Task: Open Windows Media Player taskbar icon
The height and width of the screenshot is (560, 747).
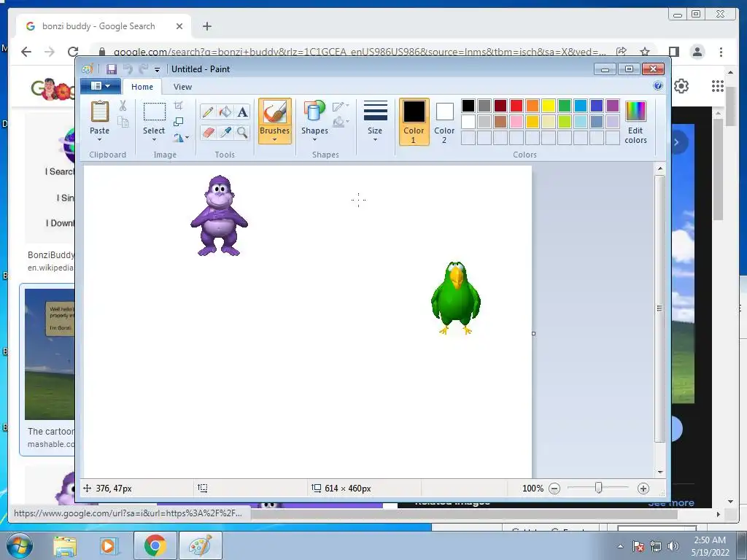Action: (x=109, y=546)
